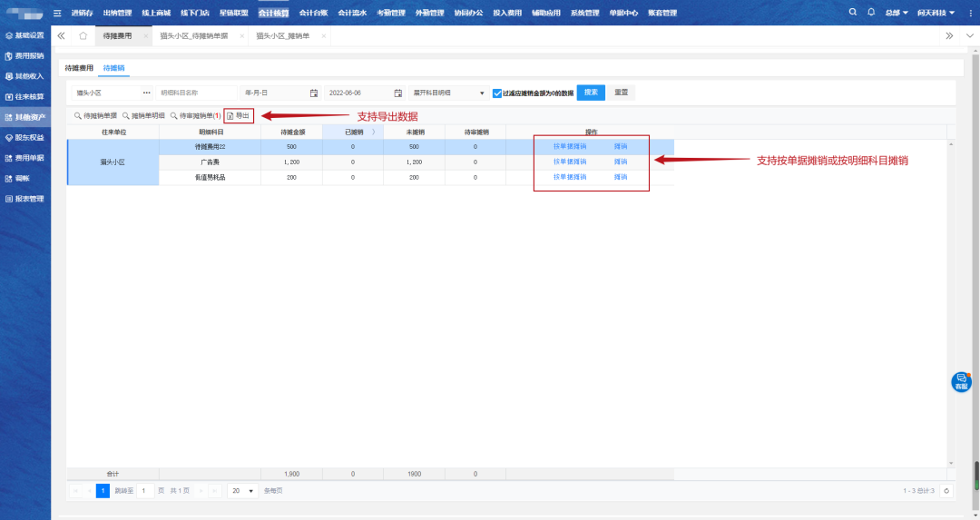This screenshot has height=520, width=980.
Task: Open the page size 20 dropdown
Action: 241,491
